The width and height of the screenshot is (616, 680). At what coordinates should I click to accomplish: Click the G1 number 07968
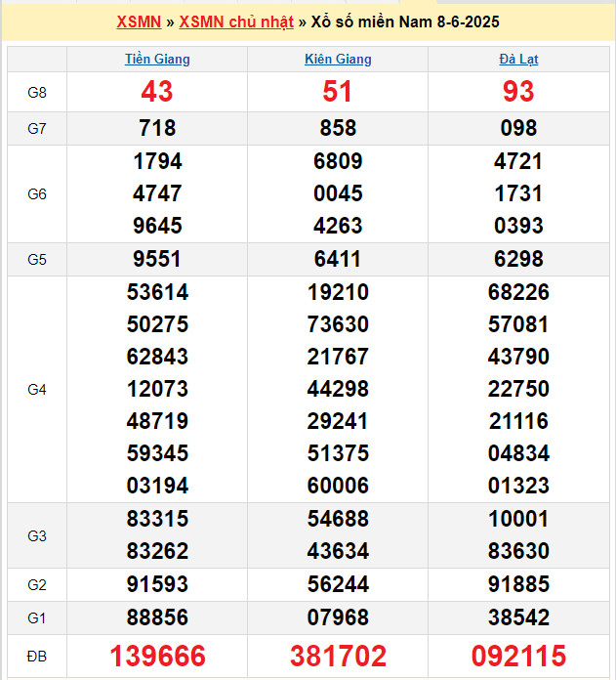point(338,617)
